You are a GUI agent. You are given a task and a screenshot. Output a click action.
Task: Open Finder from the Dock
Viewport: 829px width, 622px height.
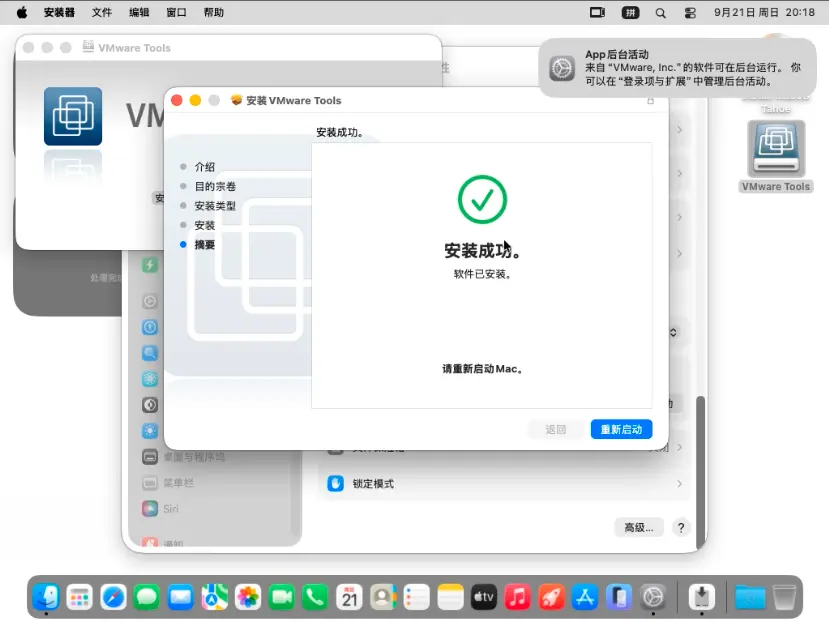pos(46,597)
